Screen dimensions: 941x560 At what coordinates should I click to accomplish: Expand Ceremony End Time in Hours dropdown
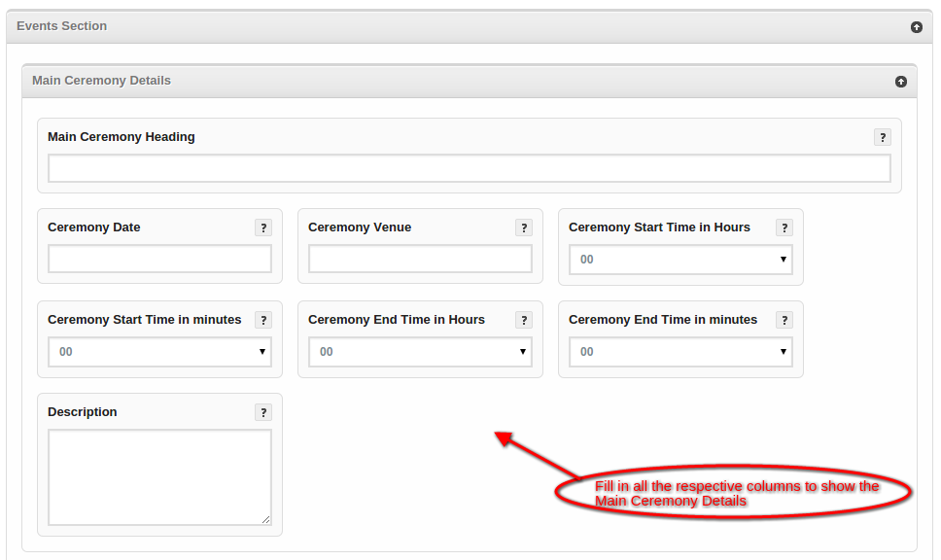point(420,352)
